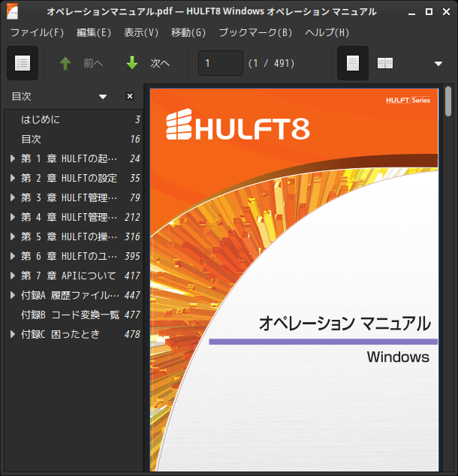Open the toolbar overflow dropdown arrow
This screenshot has width=458, height=476.
pyautogui.click(x=438, y=64)
